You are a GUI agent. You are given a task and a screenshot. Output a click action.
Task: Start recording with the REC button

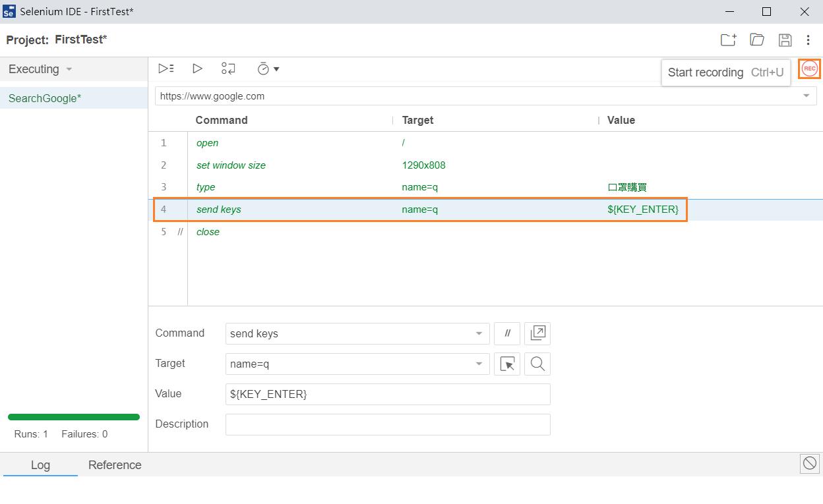tap(809, 69)
